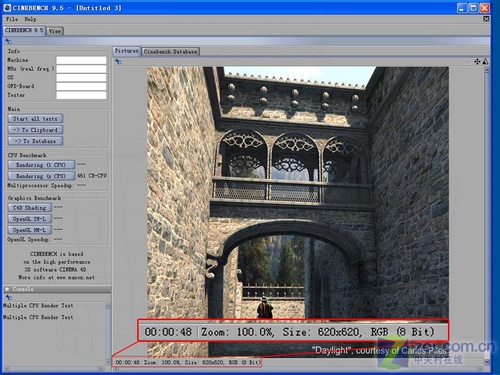The height and width of the screenshot is (375, 500).
Task: Click the Start all tests button
Action: (35, 119)
